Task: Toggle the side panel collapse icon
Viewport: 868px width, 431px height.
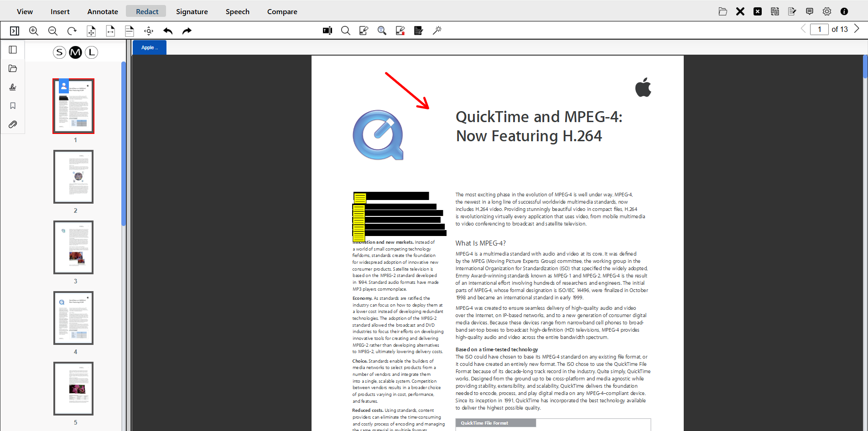Action: coord(15,31)
